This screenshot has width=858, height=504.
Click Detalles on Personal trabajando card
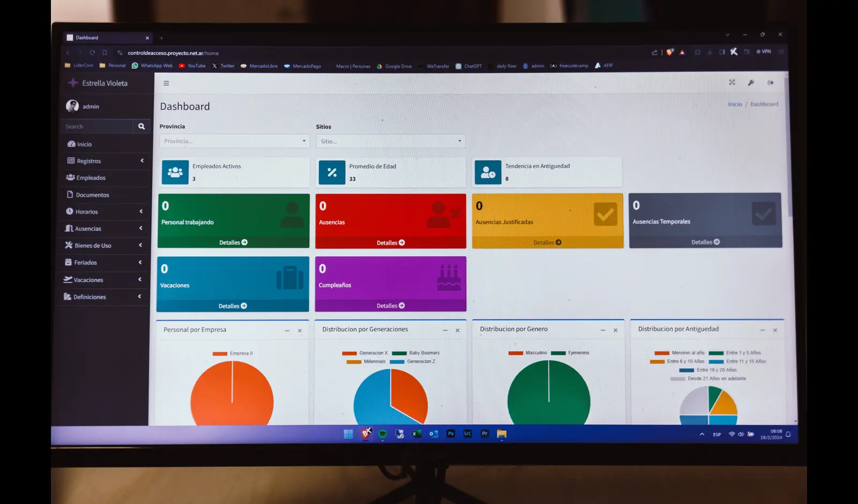[233, 242]
